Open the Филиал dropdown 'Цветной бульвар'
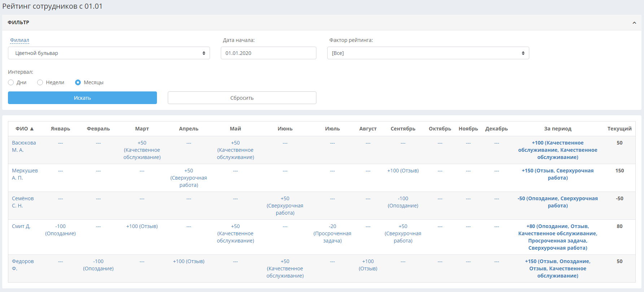The image size is (644, 292). click(109, 53)
